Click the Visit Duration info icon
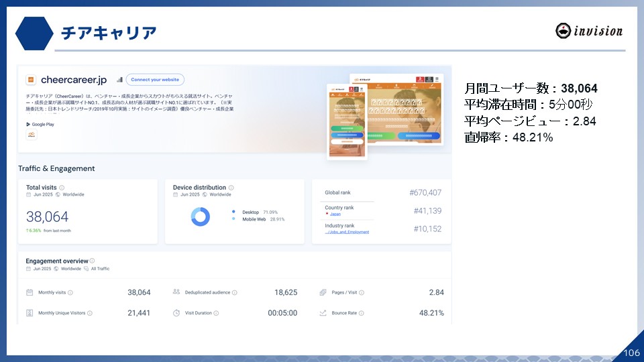The image size is (644, 362). coord(216,313)
